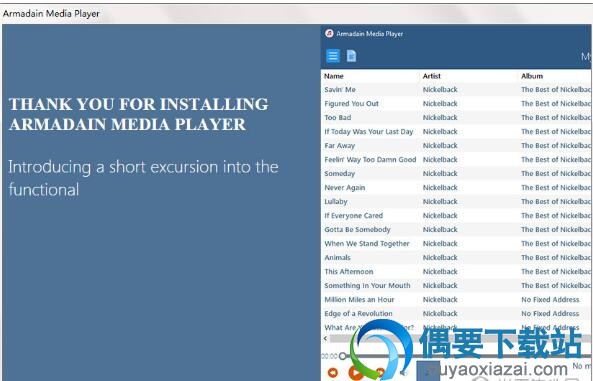Click album cell in If Everyone Cared row
The height and width of the screenshot is (381, 593).
tap(556, 216)
